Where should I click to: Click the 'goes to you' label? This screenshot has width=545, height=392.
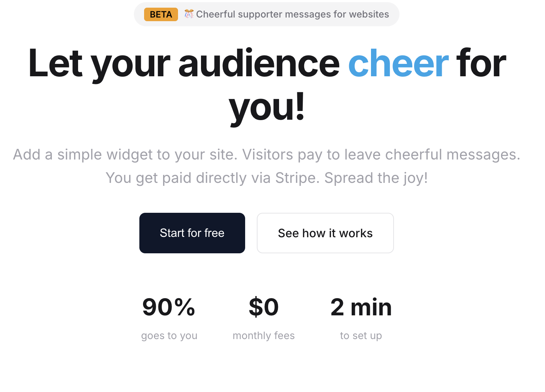click(x=169, y=335)
